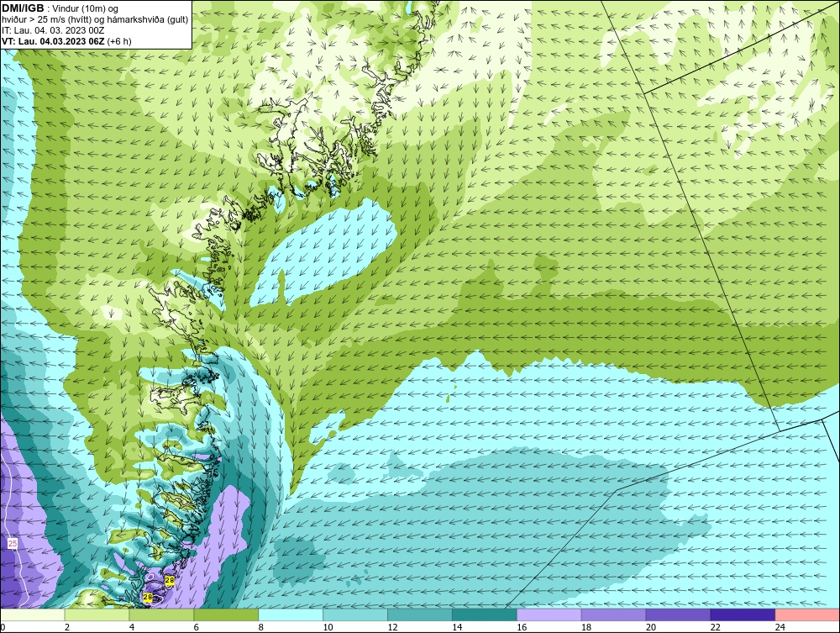Click legend scale number '0'
This screenshot has height=633, width=840.
click(x=3, y=627)
